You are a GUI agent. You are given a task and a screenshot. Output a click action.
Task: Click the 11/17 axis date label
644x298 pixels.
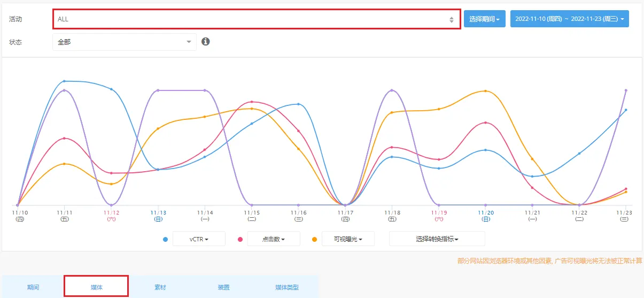pos(345,215)
